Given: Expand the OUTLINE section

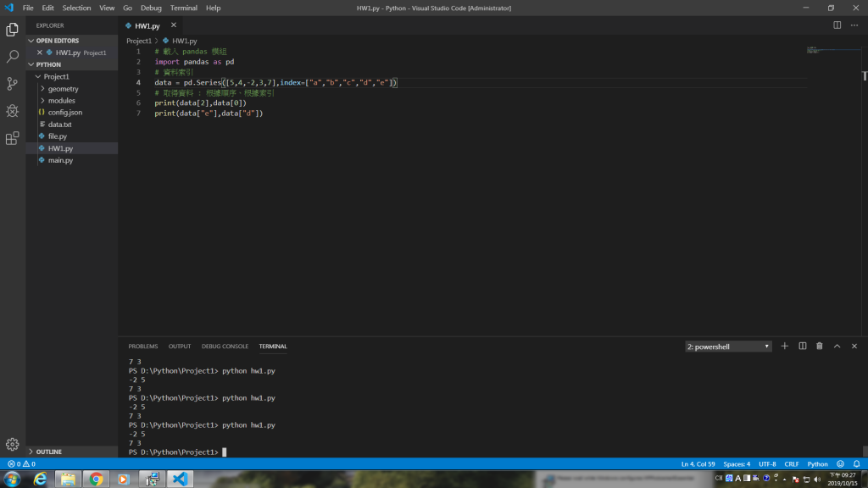Looking at the screenshot, I should click(48, 452).
